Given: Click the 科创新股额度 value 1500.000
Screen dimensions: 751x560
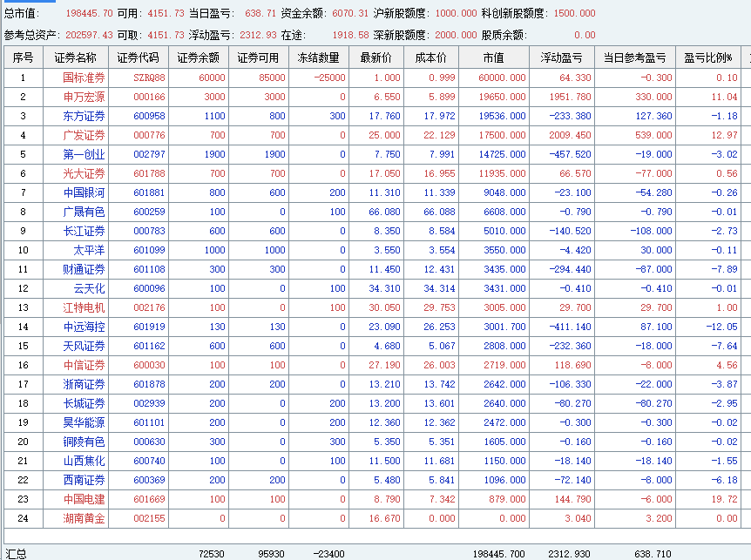Looking at the screenshot, I should coord(574,13).
